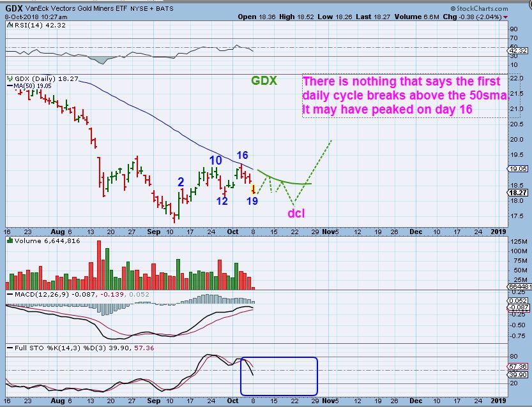Image resolution: width=532 pixels, height=407 pixels.
Task: Click the green GDX label on price chart
Action: point(264,80)
